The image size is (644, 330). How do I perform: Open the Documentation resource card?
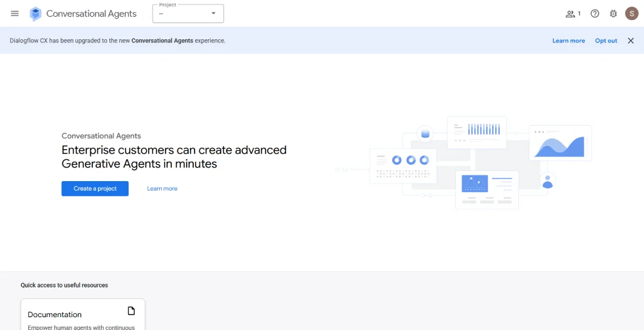coord(83,315)
